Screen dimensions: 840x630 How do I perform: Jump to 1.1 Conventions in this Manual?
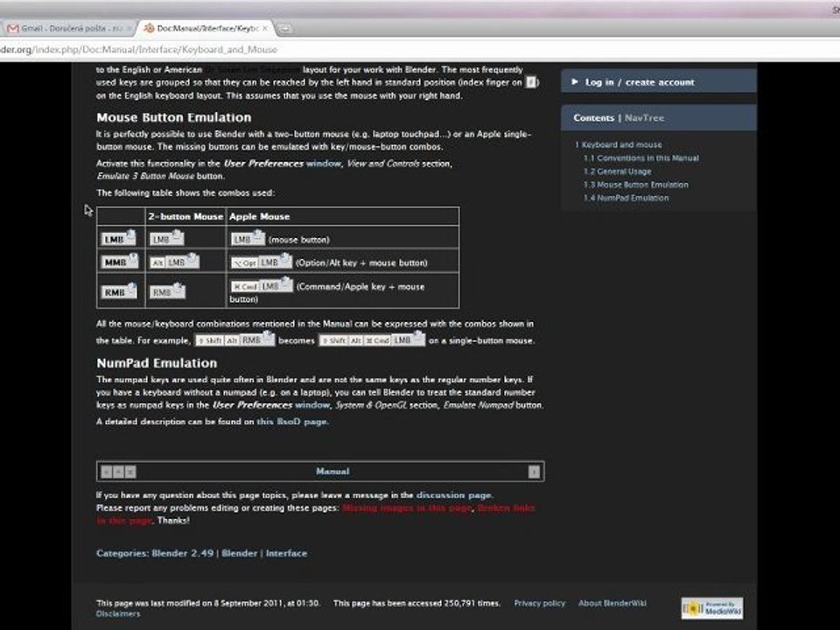[x=641, y=158]
